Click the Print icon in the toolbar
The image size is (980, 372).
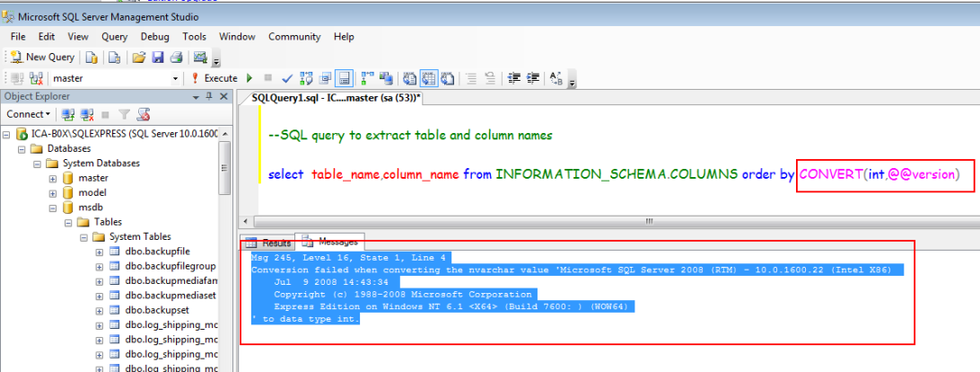(x=176, y=58)
